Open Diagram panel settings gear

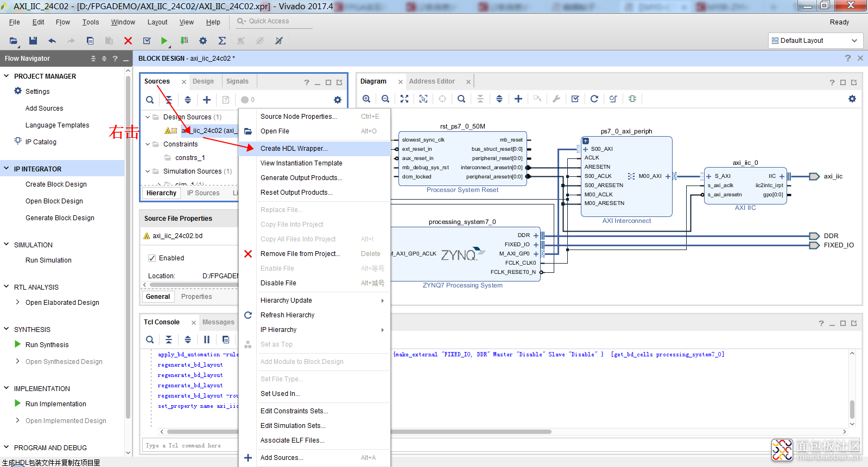(852, 99)
